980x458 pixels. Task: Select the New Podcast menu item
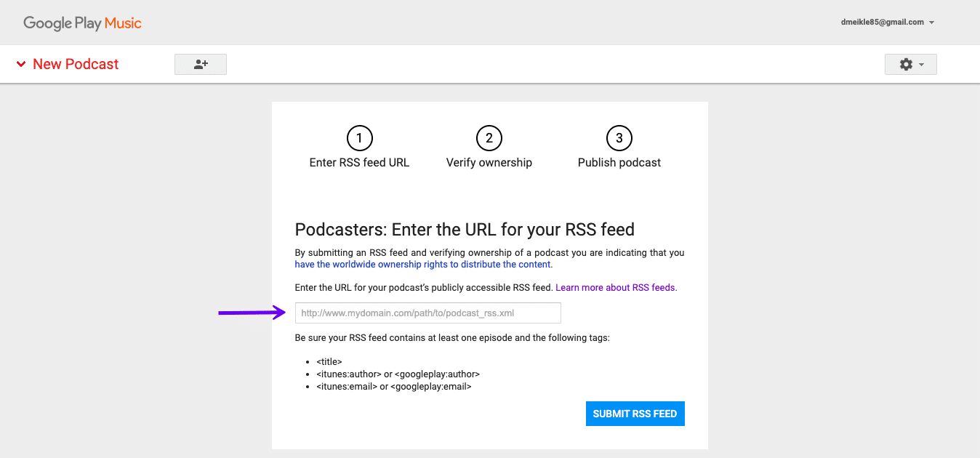(x=75, y=64)
